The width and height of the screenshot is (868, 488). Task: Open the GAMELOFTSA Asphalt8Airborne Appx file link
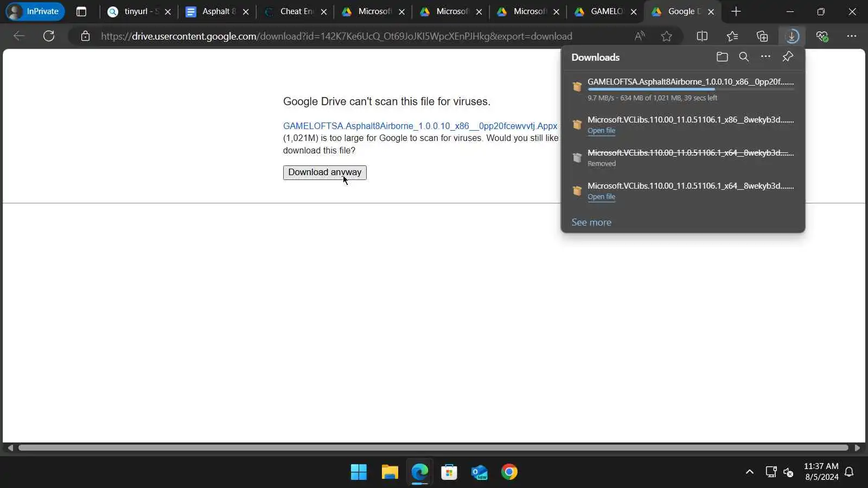(420, 126)
